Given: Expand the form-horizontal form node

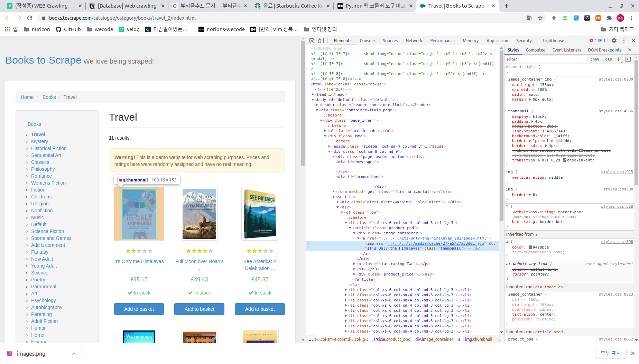Looking at the screenshot, I should point(334,192).
